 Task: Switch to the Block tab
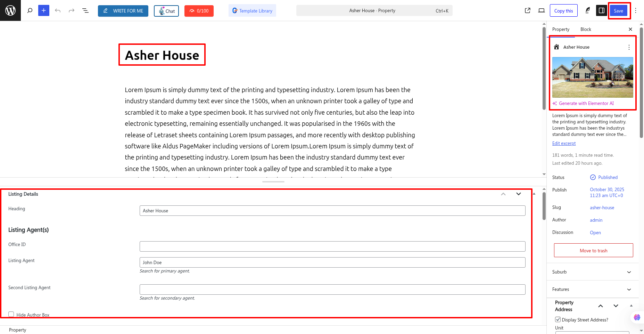586,29
